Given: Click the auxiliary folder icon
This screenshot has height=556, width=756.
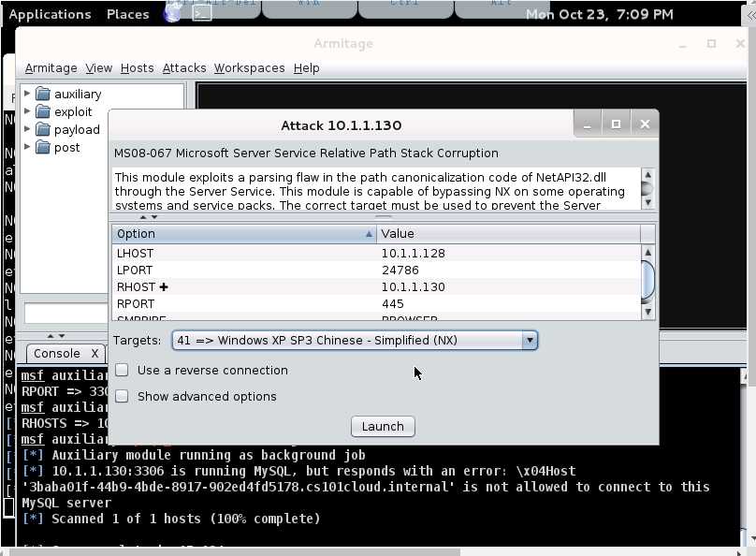Looking at the screenshot, I should point(43,94).
